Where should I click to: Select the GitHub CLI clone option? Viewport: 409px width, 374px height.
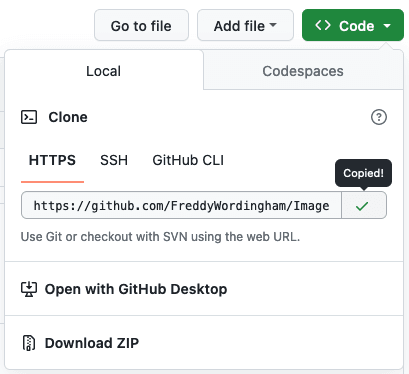click(x=188, y=160)
